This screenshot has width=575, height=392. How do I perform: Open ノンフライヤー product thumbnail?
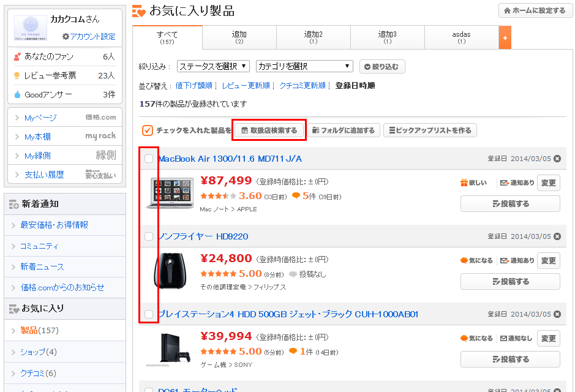coord(170,271)
